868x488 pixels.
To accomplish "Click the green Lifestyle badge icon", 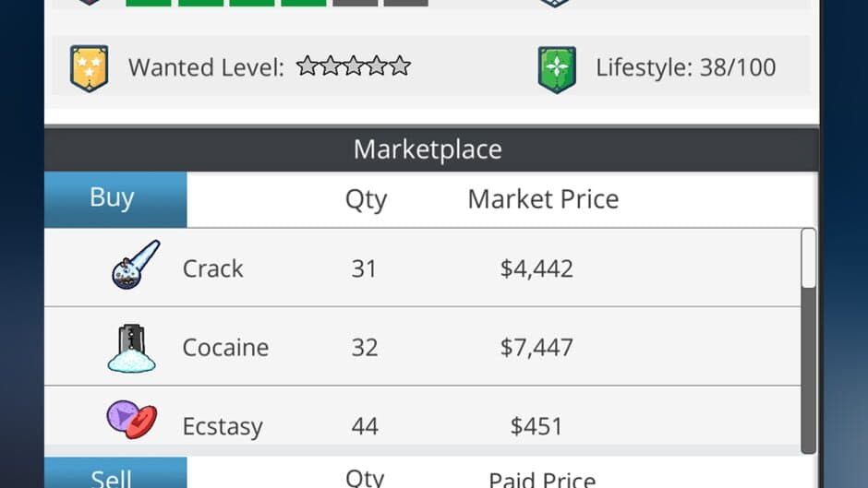I will (x=557, y=68).
